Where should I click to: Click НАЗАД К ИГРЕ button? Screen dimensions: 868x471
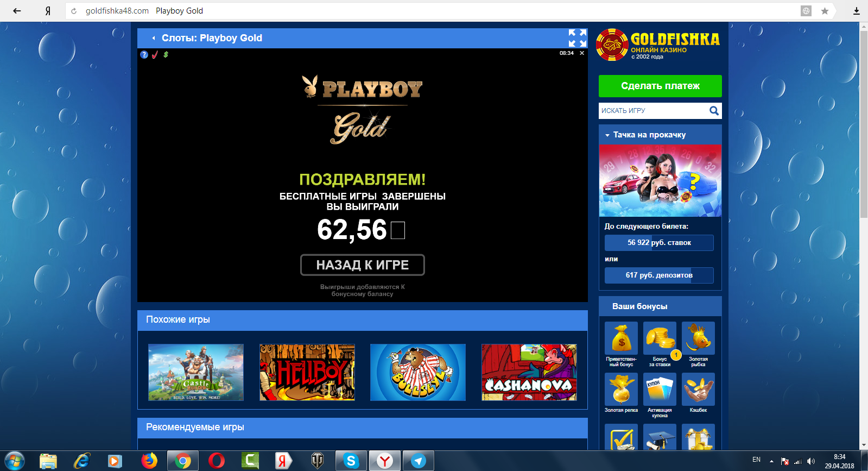click(x=363, y=265)
